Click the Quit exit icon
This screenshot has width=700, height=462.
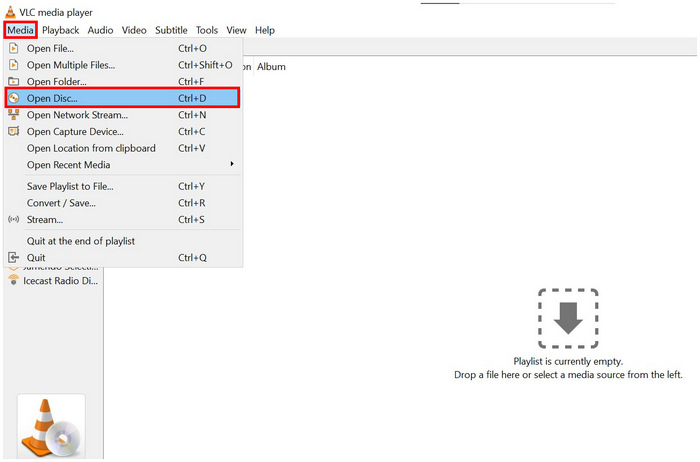14,257
